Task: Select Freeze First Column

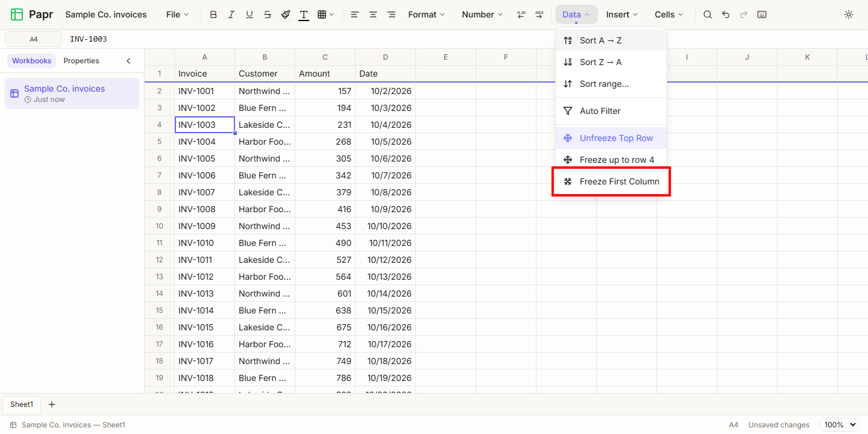Action: coord(611,181)
